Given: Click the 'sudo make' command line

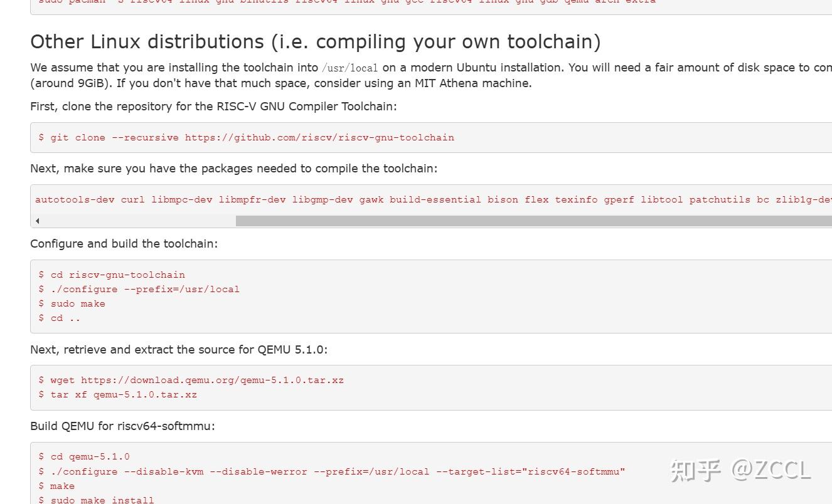Looking at the screenshot, I should (72, 303).
